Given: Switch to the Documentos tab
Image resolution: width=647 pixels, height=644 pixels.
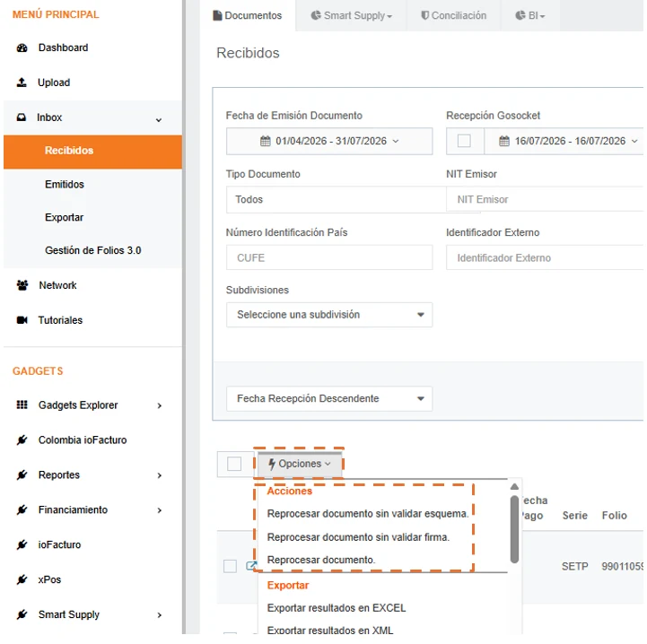Looking at the screenshot, I should click(x=248, y=15).
